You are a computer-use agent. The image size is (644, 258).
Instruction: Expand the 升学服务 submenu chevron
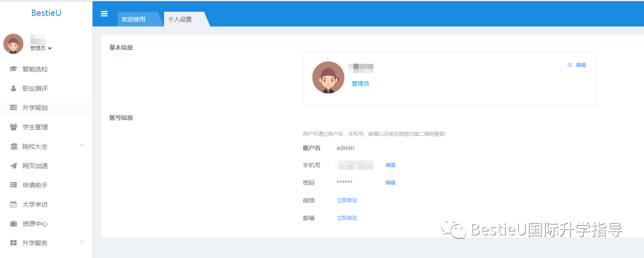pyautogui.click(x=81, y=241)
